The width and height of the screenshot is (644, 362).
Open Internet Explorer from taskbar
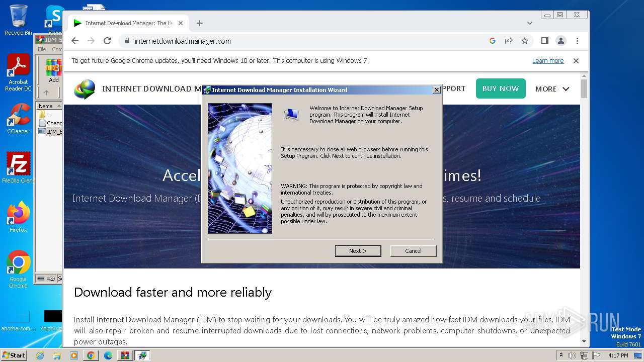[40, 355]
